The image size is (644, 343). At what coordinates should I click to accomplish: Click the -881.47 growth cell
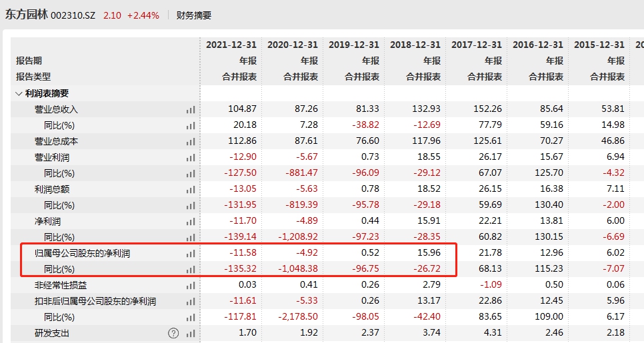click(x=302, y=172)
